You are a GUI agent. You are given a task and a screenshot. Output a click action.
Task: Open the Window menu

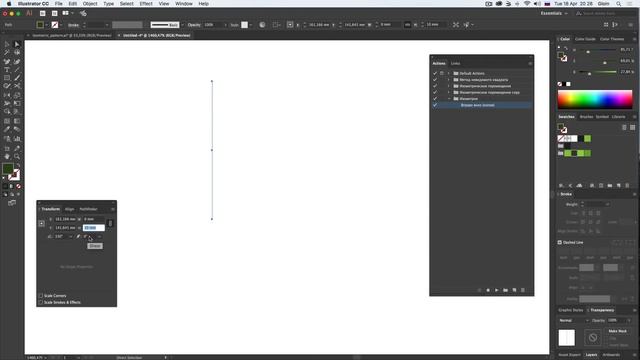[184, 4]
